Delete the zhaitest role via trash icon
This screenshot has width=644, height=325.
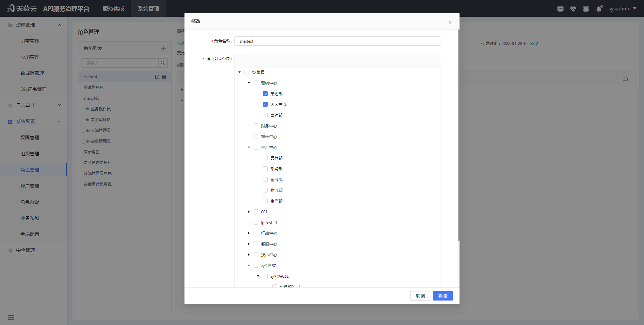pos(164,77)
